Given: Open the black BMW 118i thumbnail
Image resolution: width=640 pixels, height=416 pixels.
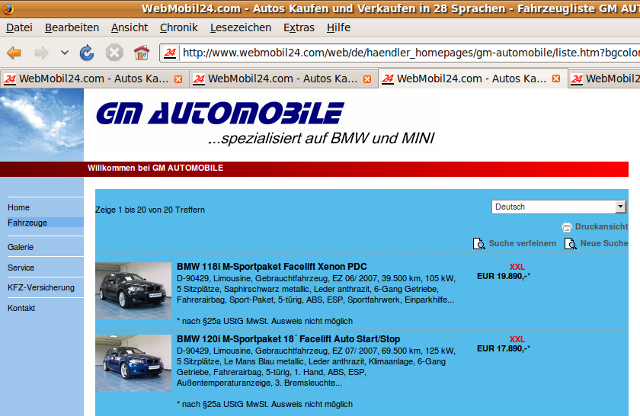Looking at the screenshot, I should [x=133, y=291].
